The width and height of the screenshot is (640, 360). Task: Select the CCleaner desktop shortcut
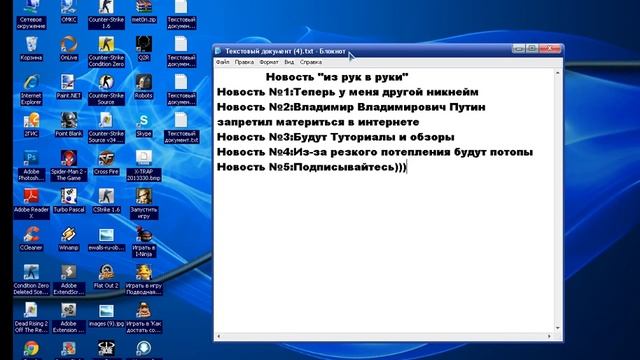coord(31,239)
